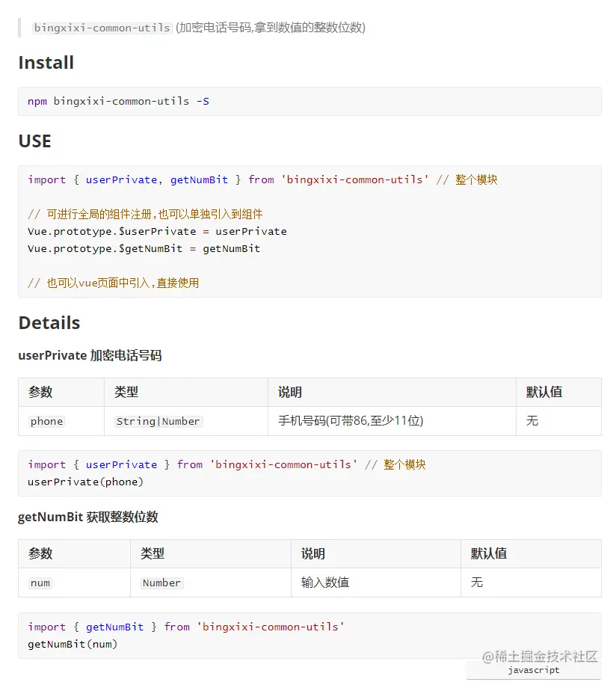Click the getNumBit 获取整数位数 subheading
This screenshot has width=616, height=682.
pyautogui.click(x=88, y=517)
